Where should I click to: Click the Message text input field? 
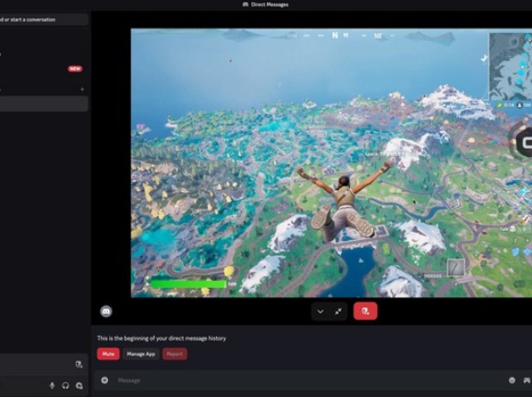pyautogui.click(x=306, y=380)
